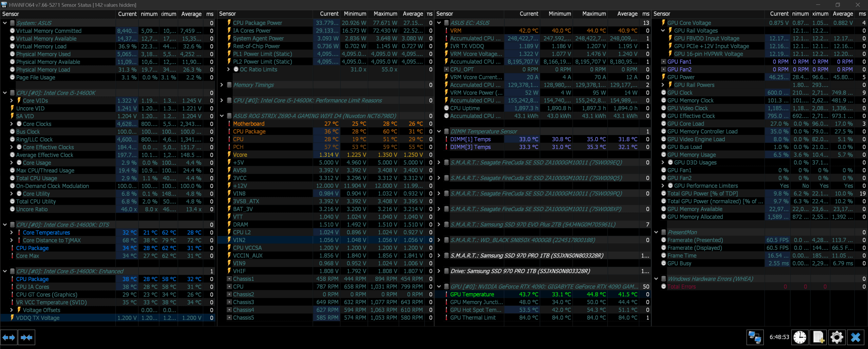Click circle icon beside Framerate (Presented)
Screen dimensions: 868x349
tap(663, 240)
